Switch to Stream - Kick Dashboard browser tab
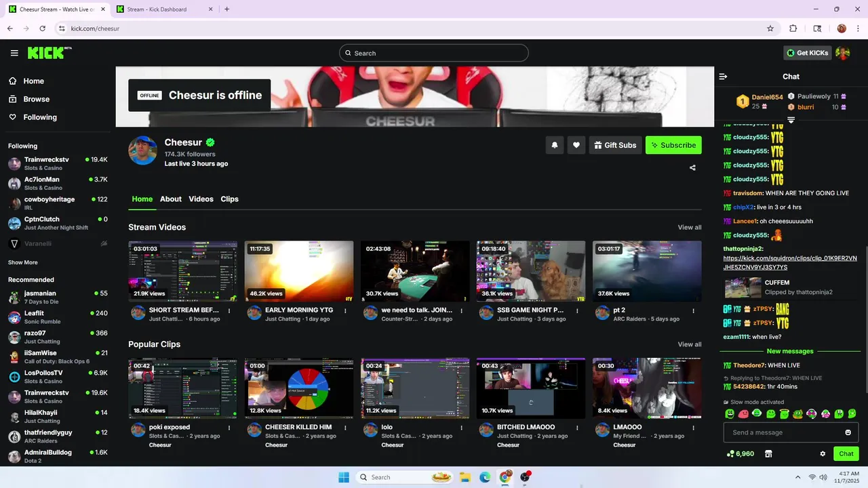This screenshot has height=488, width=868. (x=164, y=9)
